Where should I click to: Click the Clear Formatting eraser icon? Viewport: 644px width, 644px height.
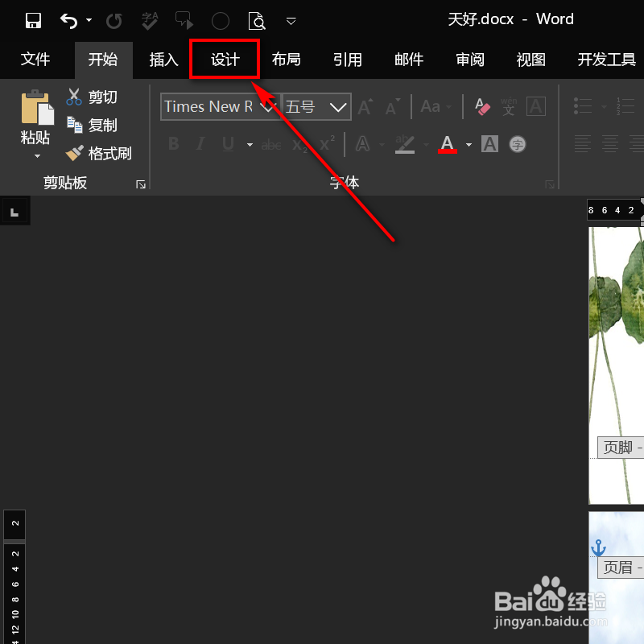[482, 107]
